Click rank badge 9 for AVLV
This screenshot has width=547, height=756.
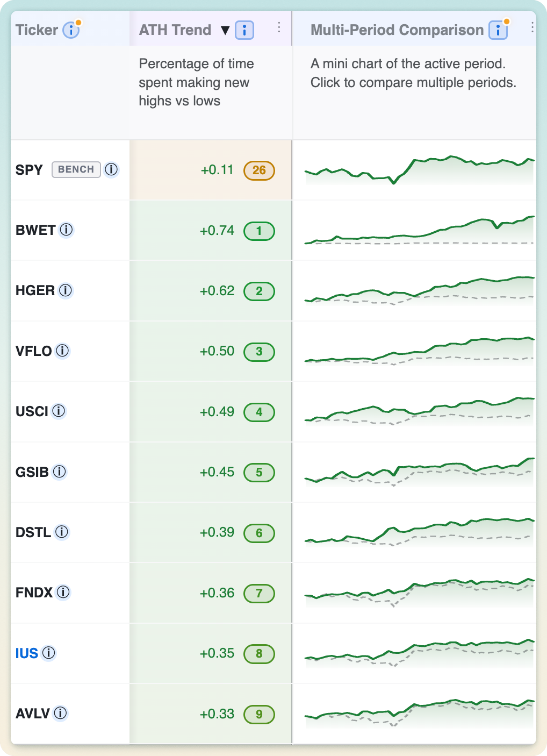[x=260, y=715]
